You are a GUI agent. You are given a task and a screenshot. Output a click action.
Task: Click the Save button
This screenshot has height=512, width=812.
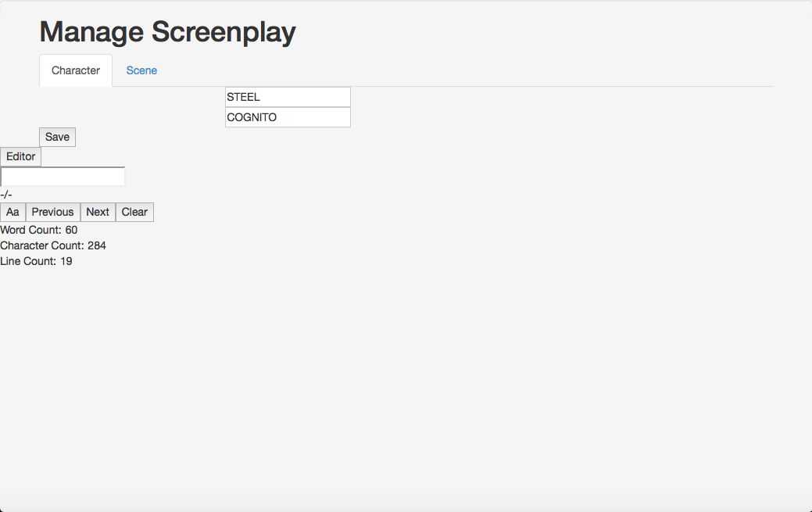(58, 137)
